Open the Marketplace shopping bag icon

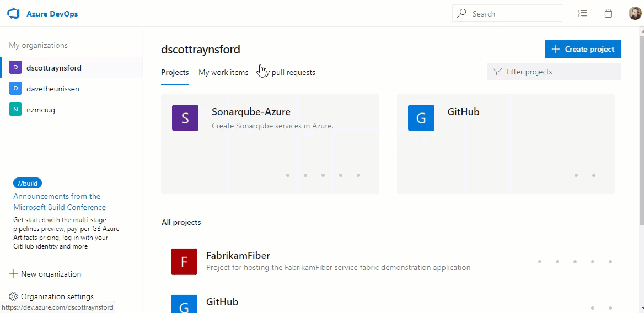point(608,14)
